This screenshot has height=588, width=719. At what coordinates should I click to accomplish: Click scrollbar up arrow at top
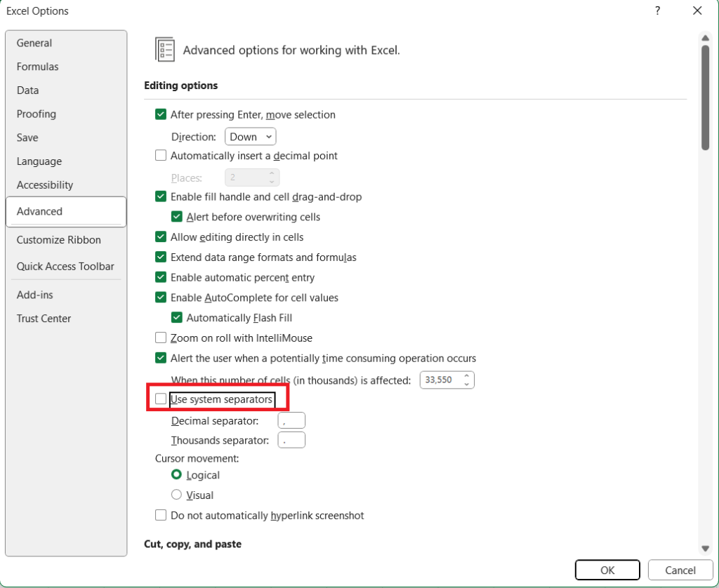coord(705,37)
